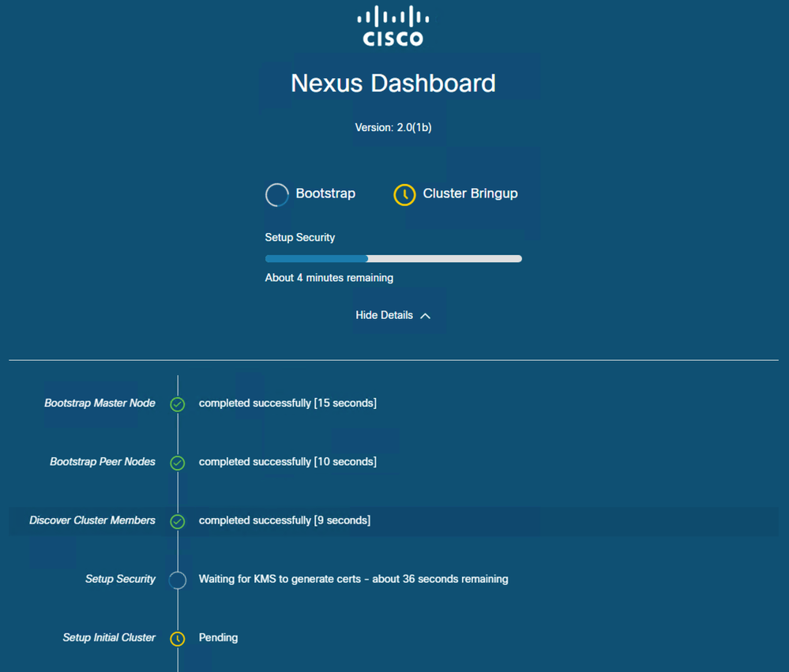The height and width of the screenshot is (672, 789).
Task: Select the Bootstrap stage label
Action: pos(325,193)
